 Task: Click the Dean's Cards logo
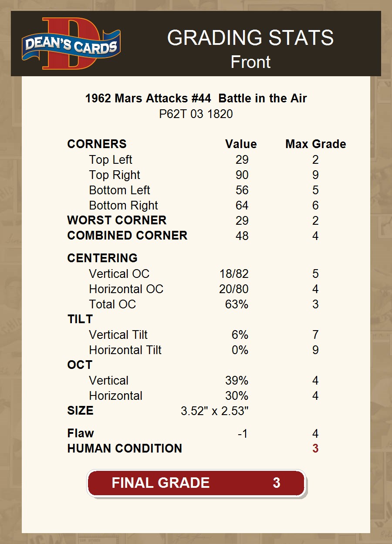pyautogui.click(x=71, y=44)
